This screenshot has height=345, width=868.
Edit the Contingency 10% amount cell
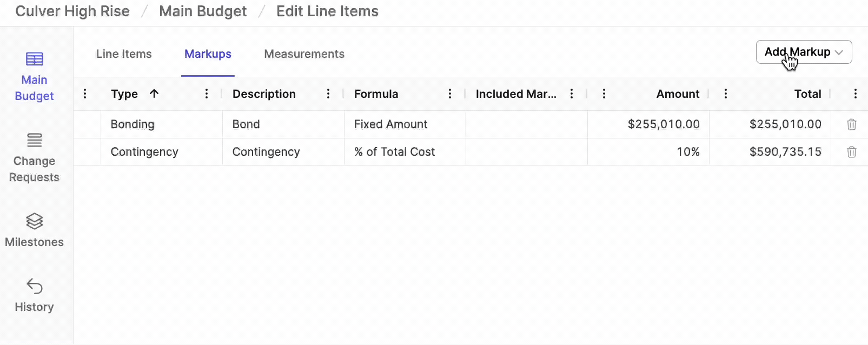[x=648, y=152]
